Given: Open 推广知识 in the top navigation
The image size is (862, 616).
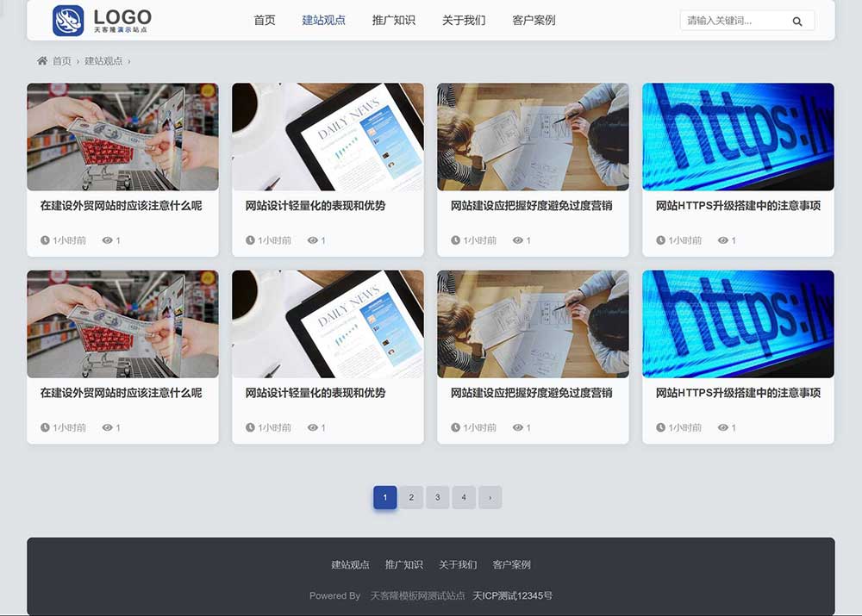Looking at the screenshot, I should (394, 21).
